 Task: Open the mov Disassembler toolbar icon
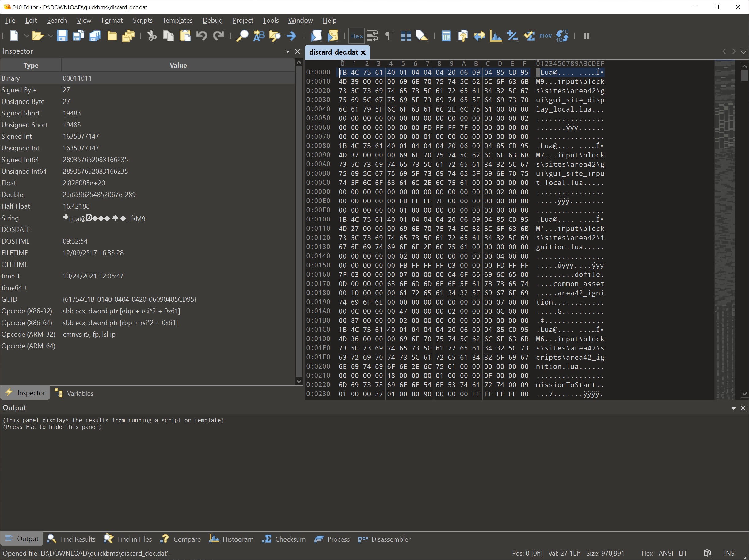tap(546, 36)
